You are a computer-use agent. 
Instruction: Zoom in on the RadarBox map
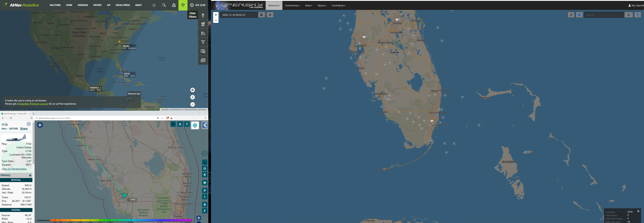coord(192,97)
